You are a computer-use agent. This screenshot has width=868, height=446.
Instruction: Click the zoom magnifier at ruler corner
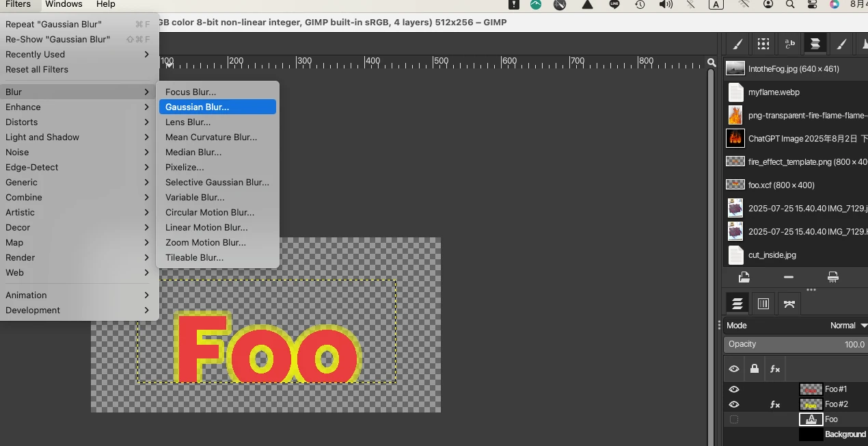[711, 63]
